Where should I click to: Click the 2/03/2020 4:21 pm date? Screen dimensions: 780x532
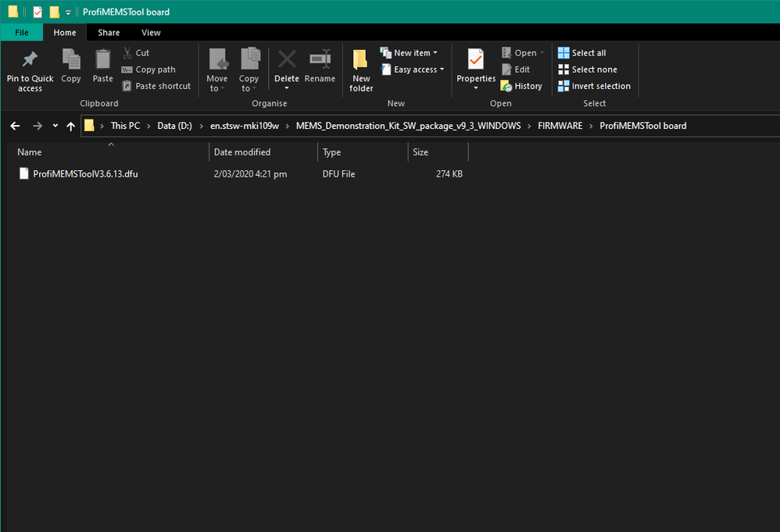[250, 174]
